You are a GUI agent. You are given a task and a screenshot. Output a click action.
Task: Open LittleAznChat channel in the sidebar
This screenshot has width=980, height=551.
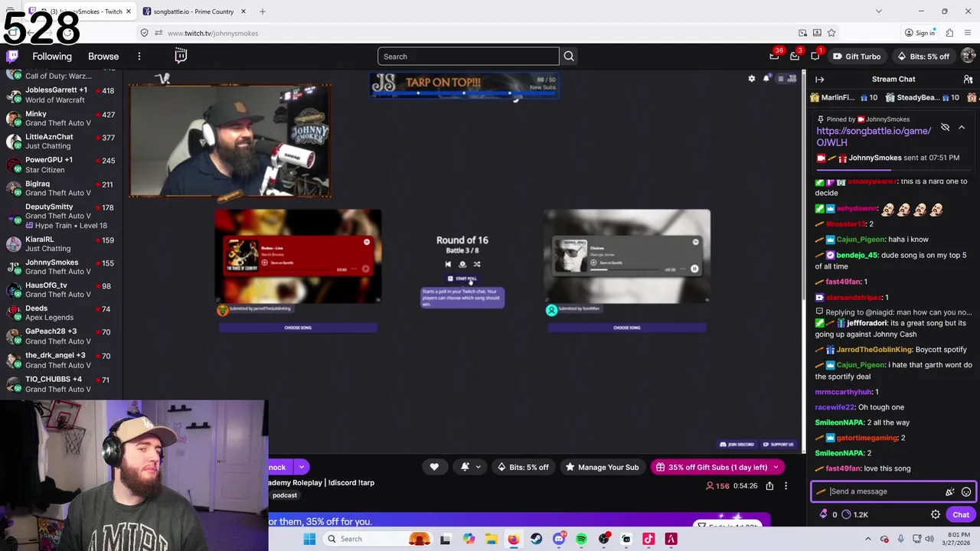click(x=61, y=142)
